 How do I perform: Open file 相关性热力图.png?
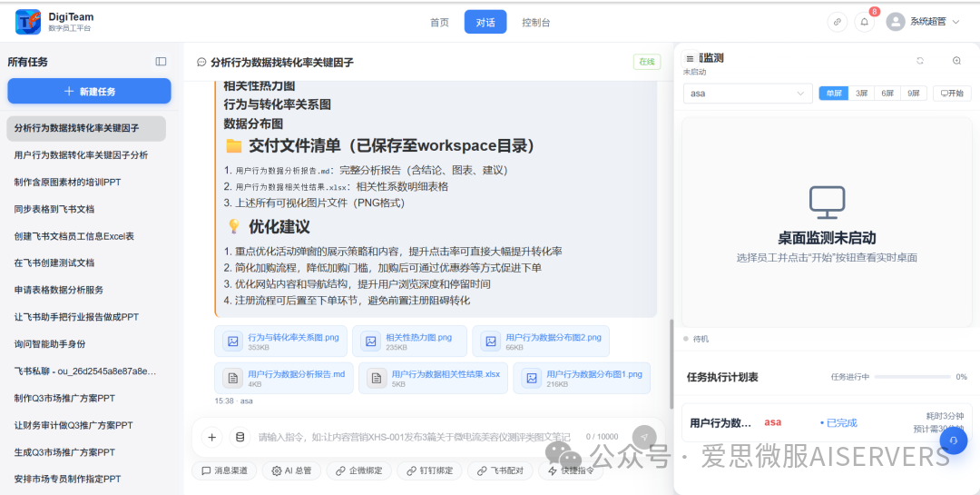click(409, 342)
